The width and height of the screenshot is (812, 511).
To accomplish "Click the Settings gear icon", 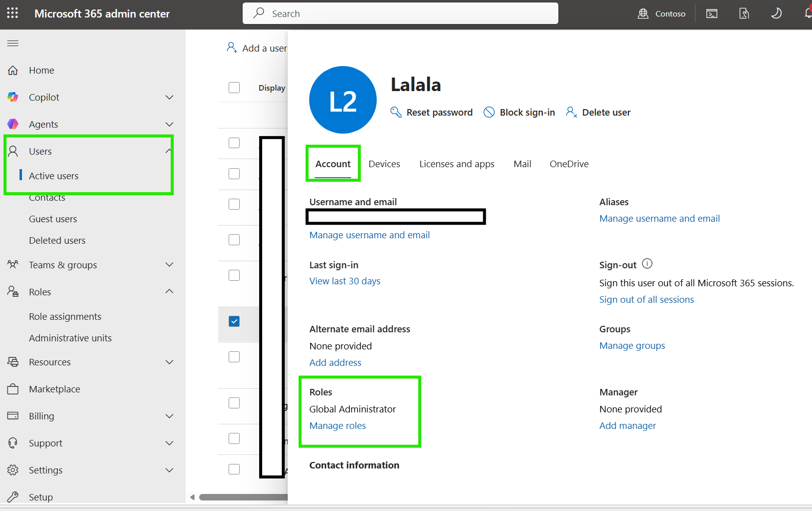I will coord(13,470).
